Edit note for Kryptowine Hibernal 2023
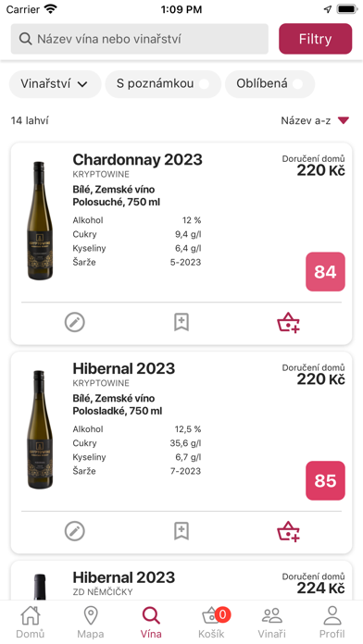The height and width of the screenshot is (644, 363). click(x=75, y=531)
